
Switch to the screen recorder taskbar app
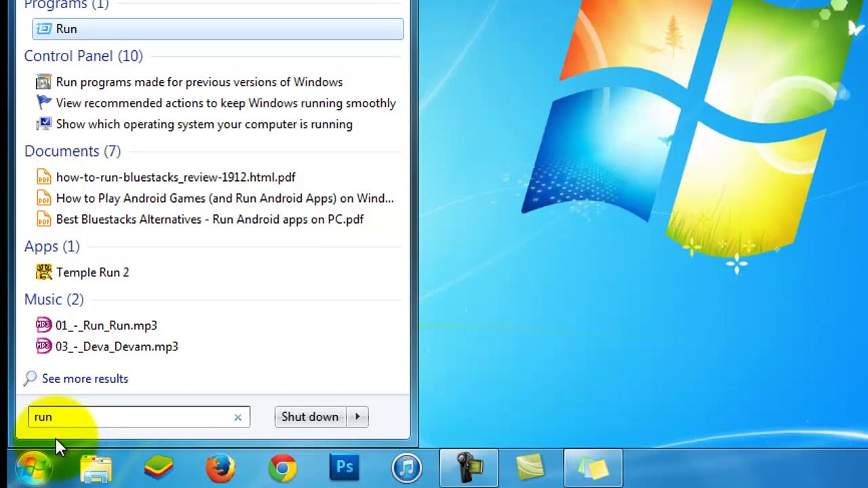pos(469,468)
